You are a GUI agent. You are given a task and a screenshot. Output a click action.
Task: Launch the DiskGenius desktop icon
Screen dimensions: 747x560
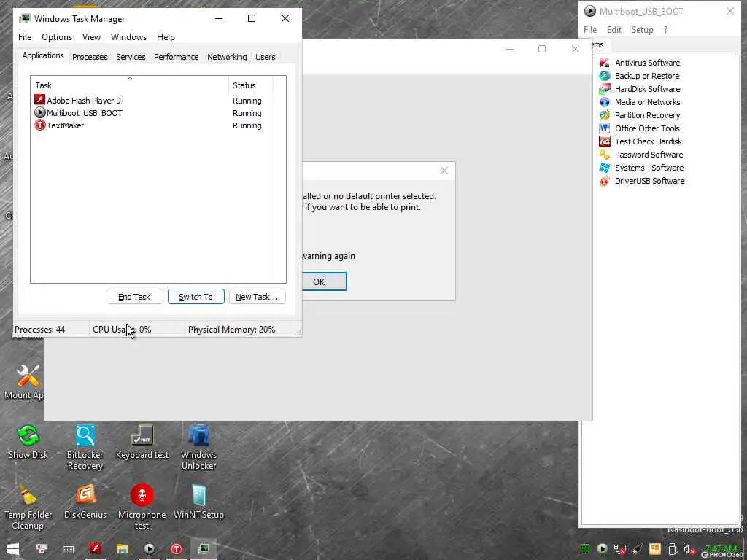pos(85,495)
